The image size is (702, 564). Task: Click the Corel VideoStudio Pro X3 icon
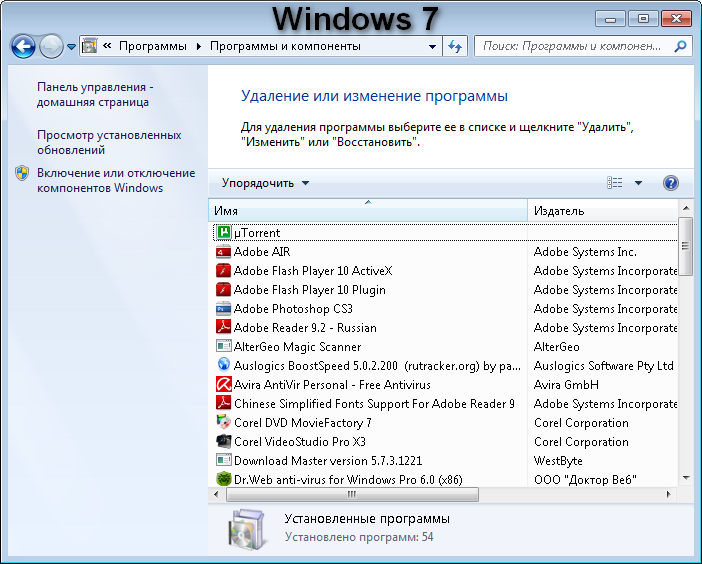tap(224, 442)
